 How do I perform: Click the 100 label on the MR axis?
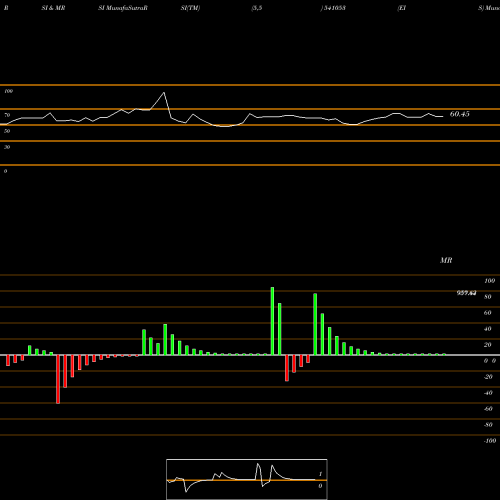tap(490, 281)
